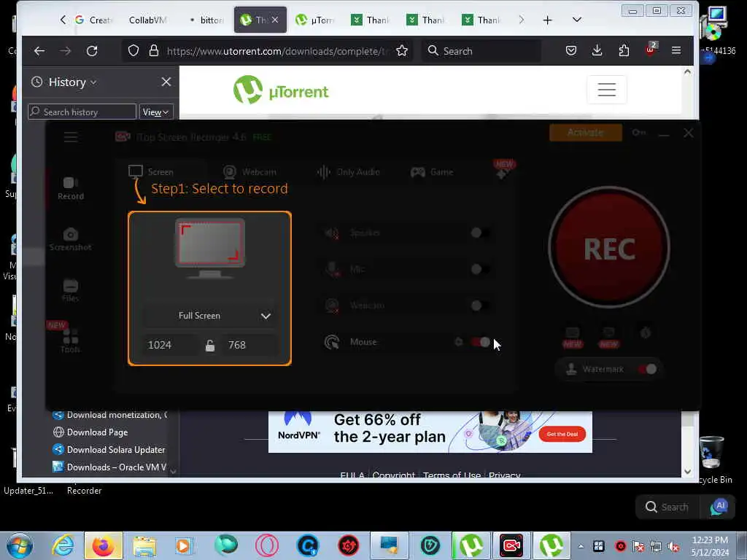Click the first NEW-labelled icon under REC

click(572, 337)
